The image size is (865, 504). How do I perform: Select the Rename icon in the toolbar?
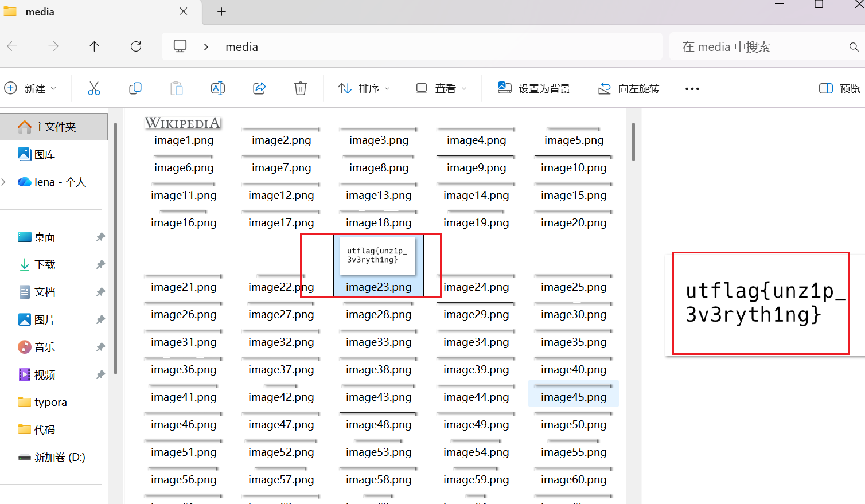pyautogui.click(x=217, y=88)
